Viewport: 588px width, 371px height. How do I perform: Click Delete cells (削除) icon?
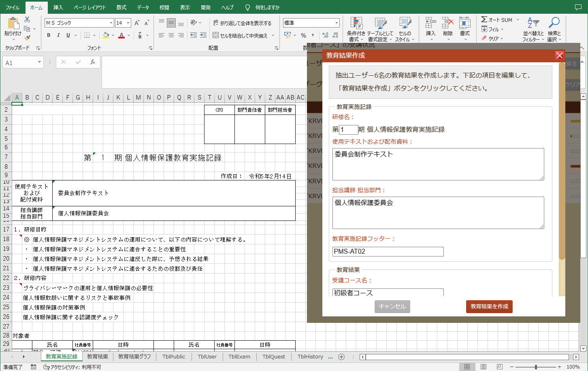pyautogui.click(x=448, y=23)
